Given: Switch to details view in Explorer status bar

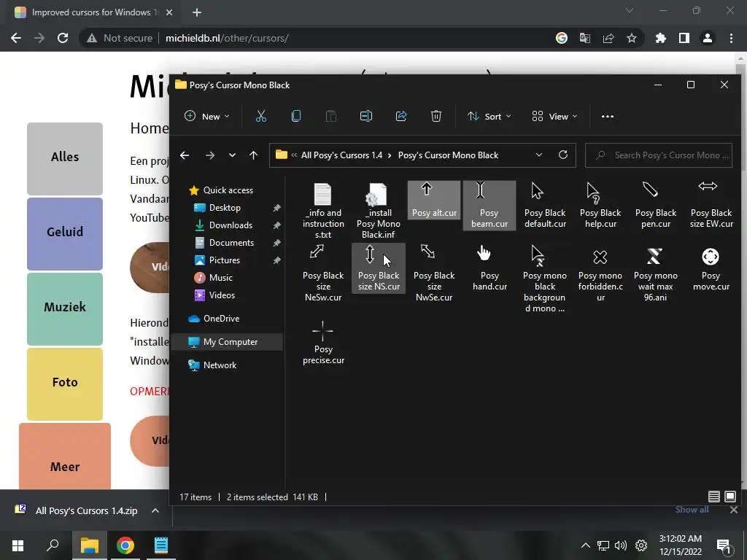Looking at the screenshot, I should [713, 497].
